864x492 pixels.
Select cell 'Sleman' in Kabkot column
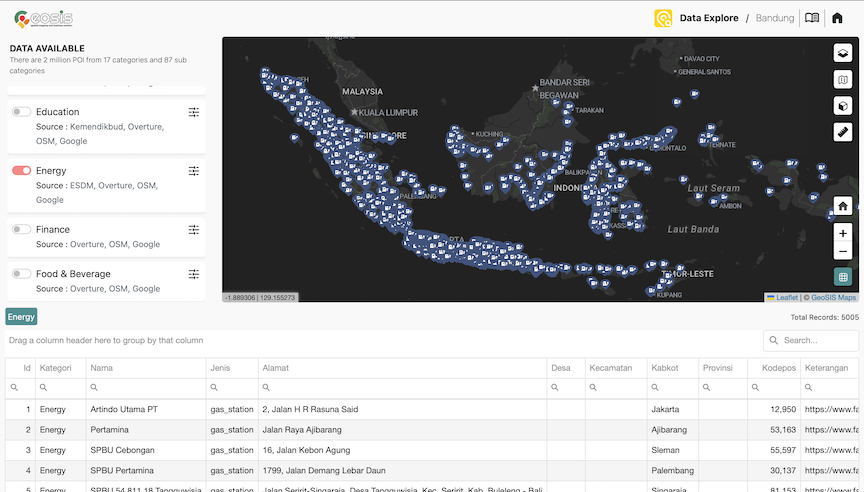[673, 450]
